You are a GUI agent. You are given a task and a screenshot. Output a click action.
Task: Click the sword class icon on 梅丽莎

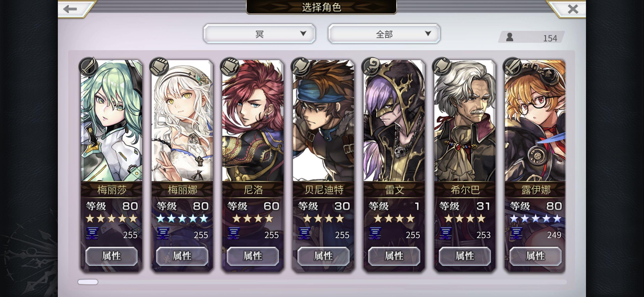click(88, 67)
